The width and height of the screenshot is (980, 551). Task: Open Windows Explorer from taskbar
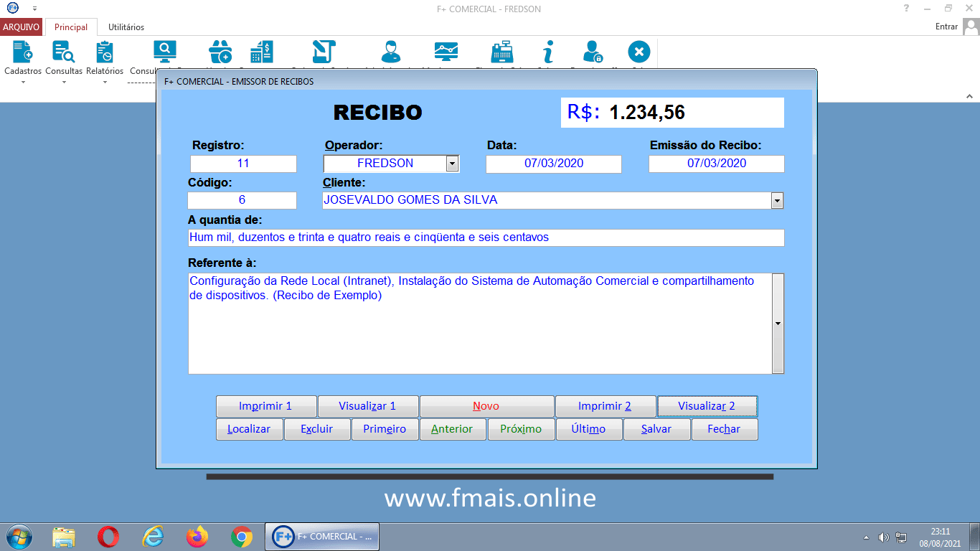(64, 536)
